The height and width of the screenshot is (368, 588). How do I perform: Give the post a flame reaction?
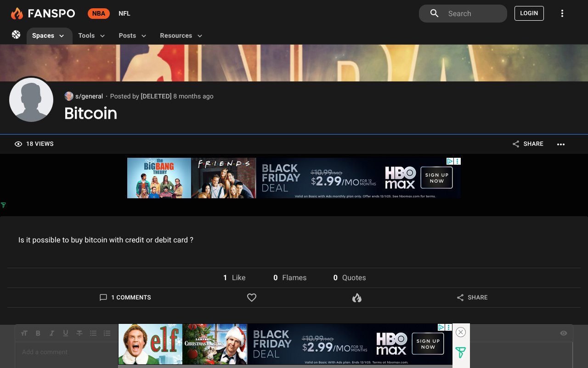click(x=357, y=298)
